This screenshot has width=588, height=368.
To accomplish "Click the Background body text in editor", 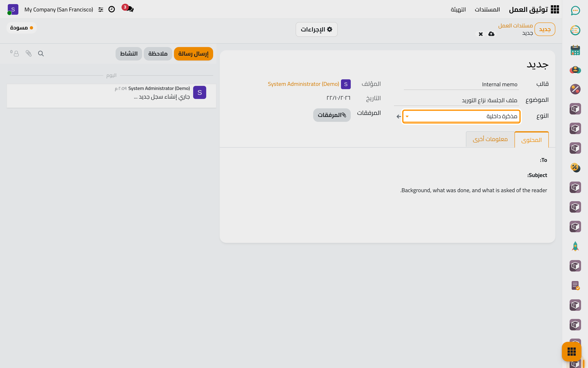I will coord(473,190).
